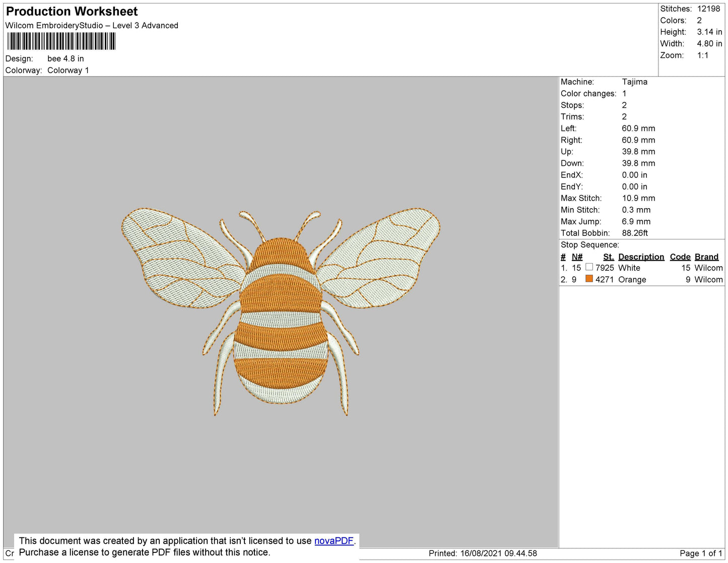This screenshot has width=728, height=563.
Task: Click the 'Description' column header
Action: click(641, 257)
